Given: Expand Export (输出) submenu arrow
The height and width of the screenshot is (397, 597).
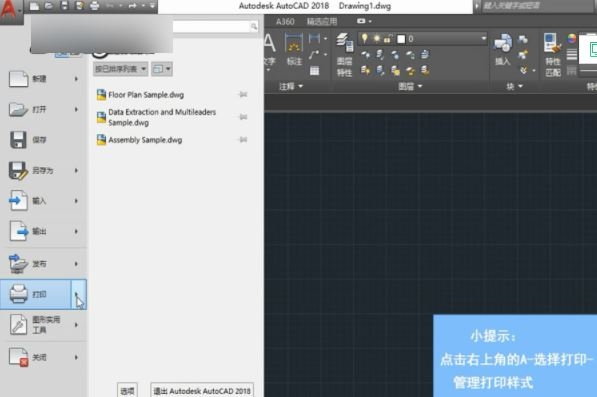Looking at the screenshot, I should [x=76, y=231].
